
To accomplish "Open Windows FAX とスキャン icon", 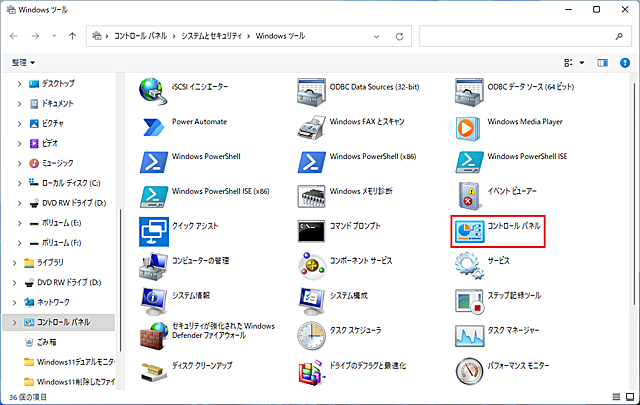I will (311, 127).
